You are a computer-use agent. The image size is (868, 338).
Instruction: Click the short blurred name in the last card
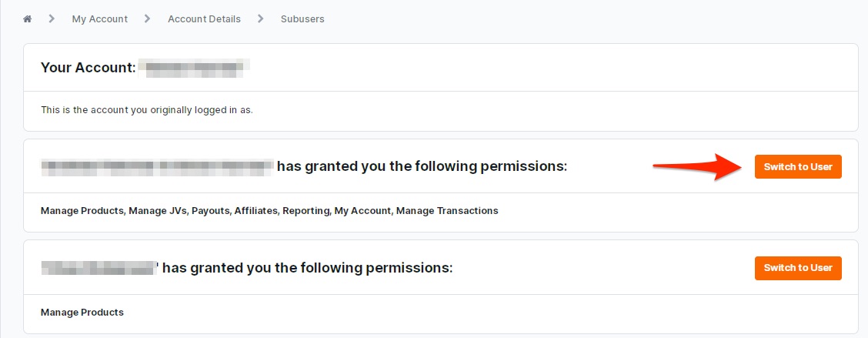tap(99, 268)
